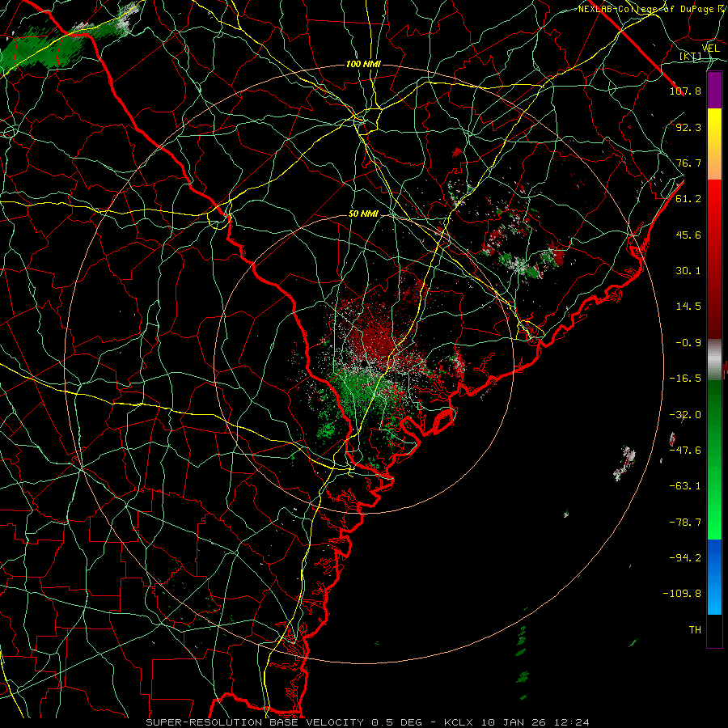Screen dimensions: 728x728
Task: Click the TH legend label
Action: click(x=695, y=630)
